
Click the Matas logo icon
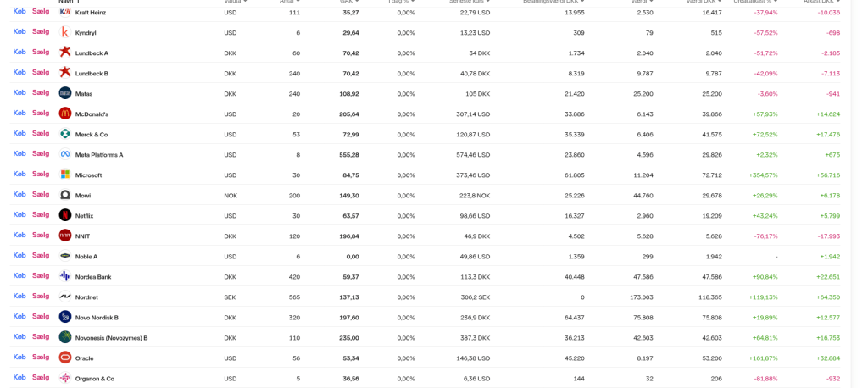pyautogui.click(x=65, y=93)
